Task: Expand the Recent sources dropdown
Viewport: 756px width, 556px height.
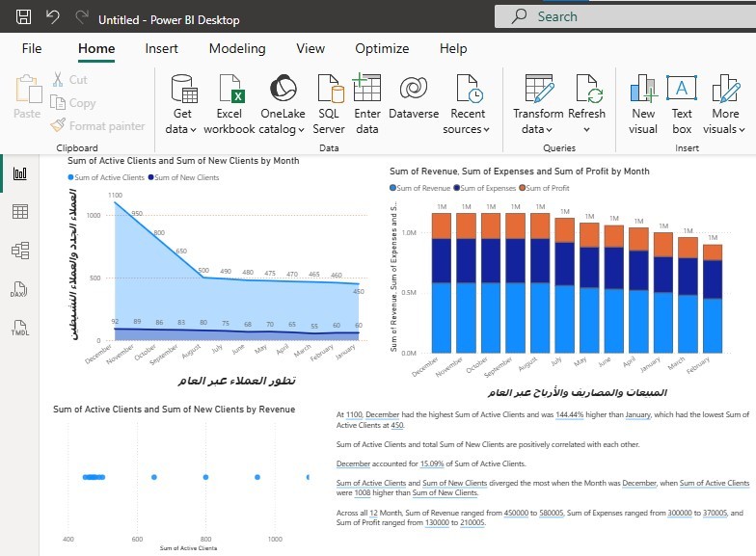Action: point(468,129)
